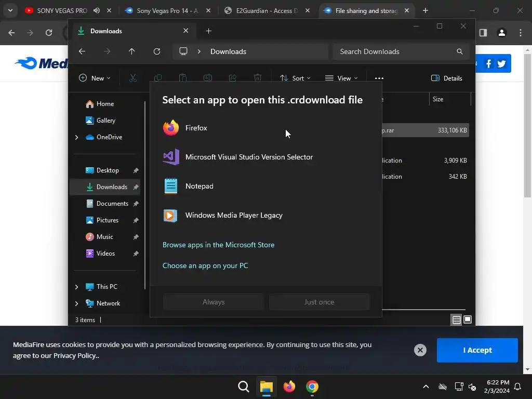This screenshot has height=399, width=532.
Task: Open the Sort dropdown
Action: point(295,78)
